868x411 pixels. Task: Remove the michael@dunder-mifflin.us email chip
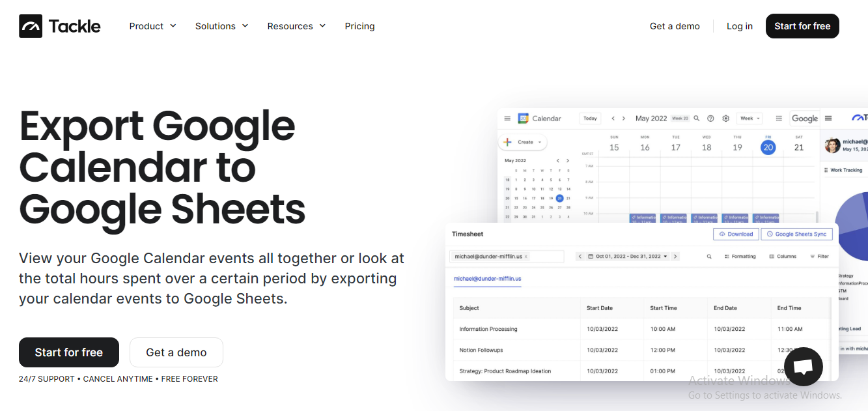coord(526,256)
